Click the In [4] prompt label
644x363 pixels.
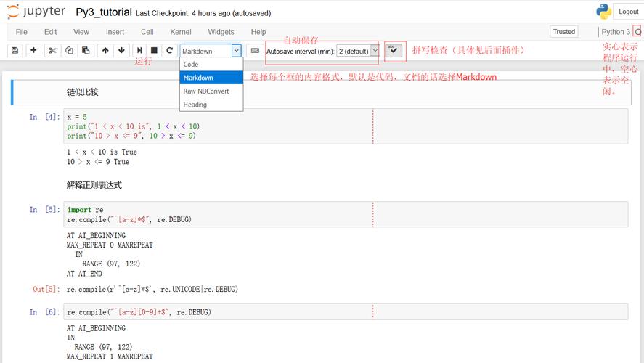point(44,117)
